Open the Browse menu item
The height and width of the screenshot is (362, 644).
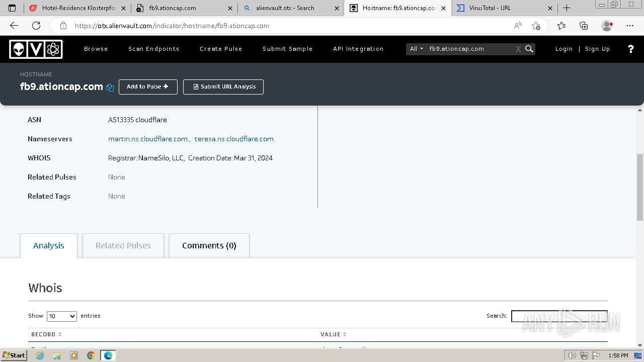[x=96, y=49]
